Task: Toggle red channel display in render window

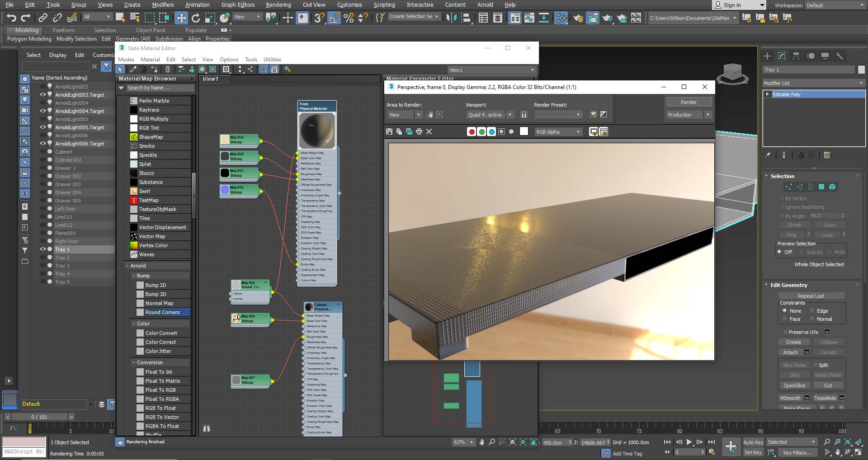Action: (472, 131)
